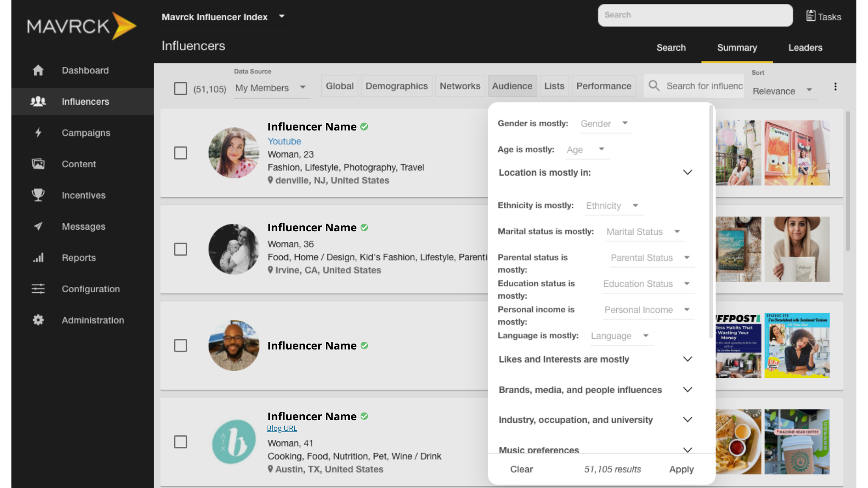The image size is (868, 488).
Task: Switch to the Summary tab
Action: click(x=737, y=48)
